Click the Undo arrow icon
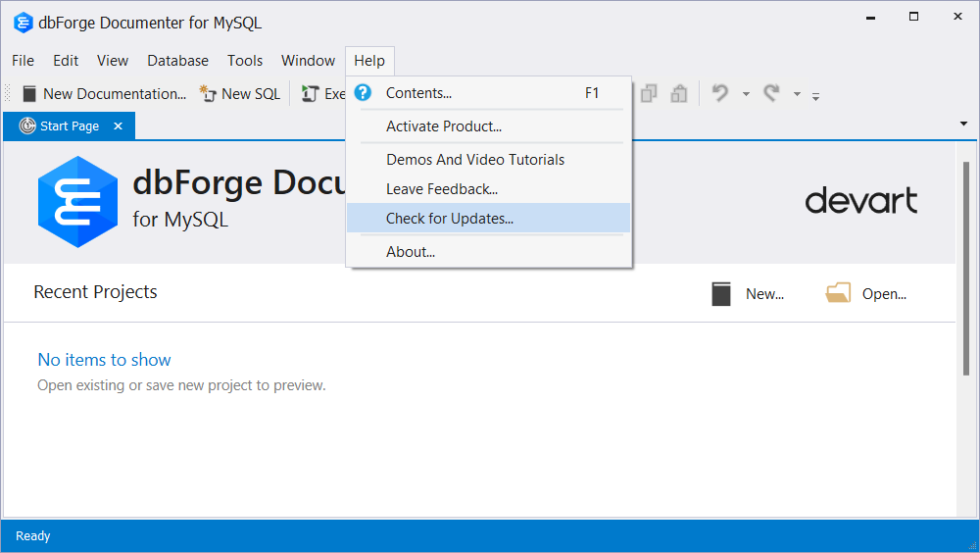This screenshot has height=553, width=980. [720, 94]
